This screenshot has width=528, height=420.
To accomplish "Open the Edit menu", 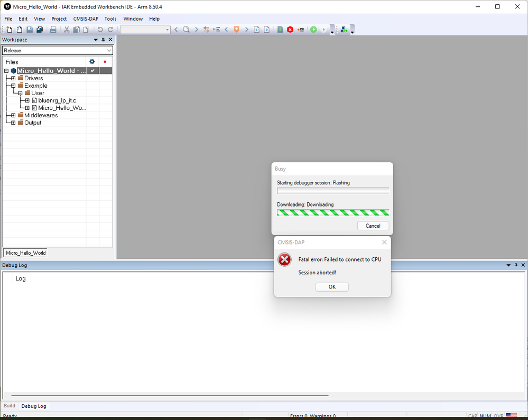I will click(23, 19).
